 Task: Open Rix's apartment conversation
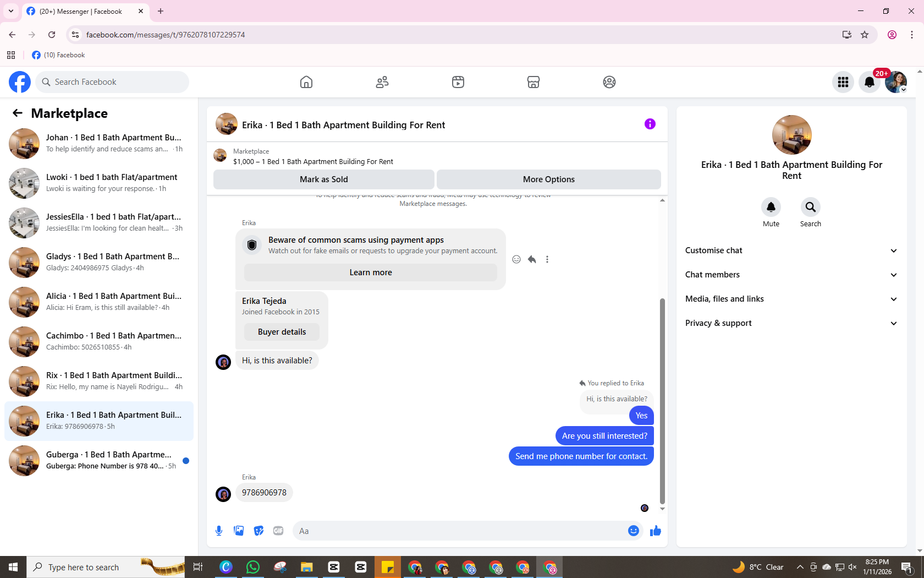[99, 381]
